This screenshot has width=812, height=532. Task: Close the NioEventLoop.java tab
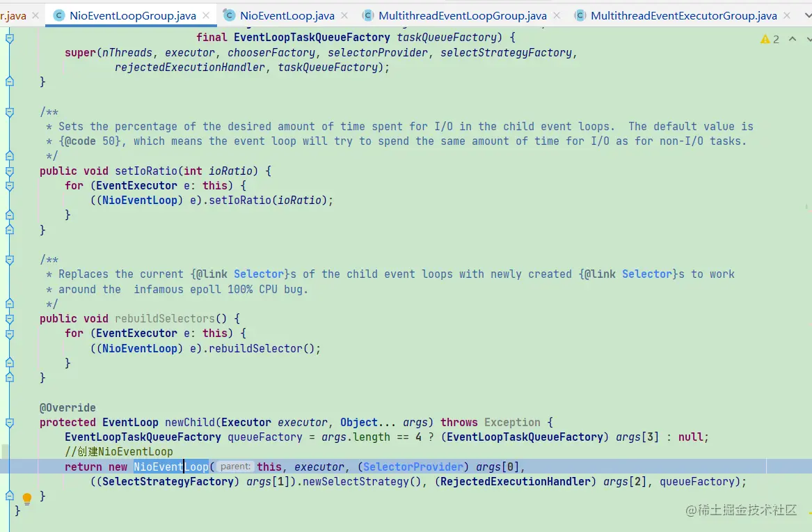tap(344, 15)
